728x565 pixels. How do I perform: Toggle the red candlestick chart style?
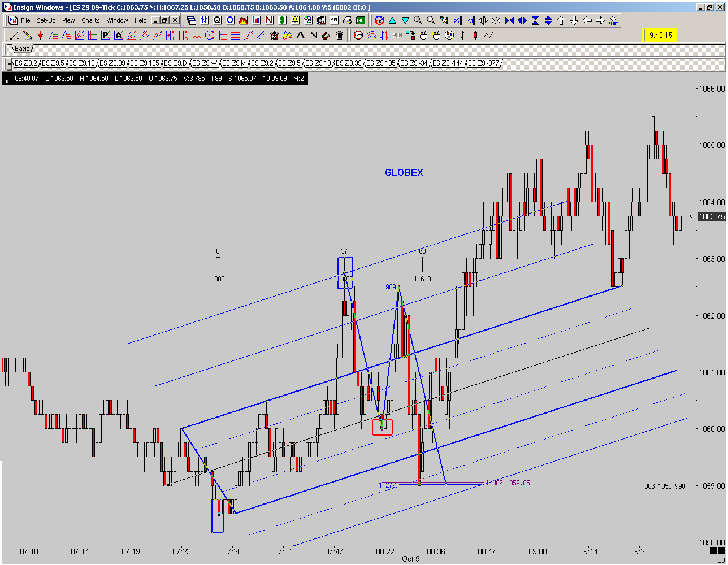click(x=475, y=35)
